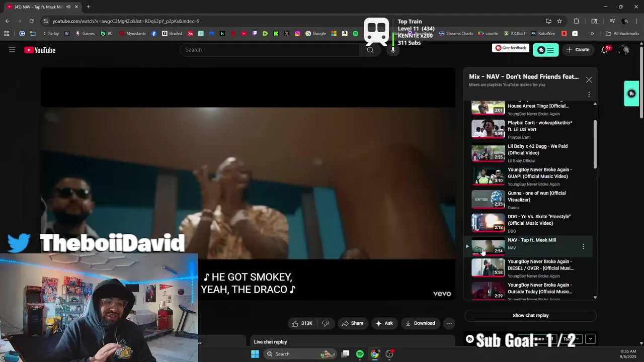Open the Facebook bookmark icon
Screen dimensions: 644x362
tap(153, 34)
